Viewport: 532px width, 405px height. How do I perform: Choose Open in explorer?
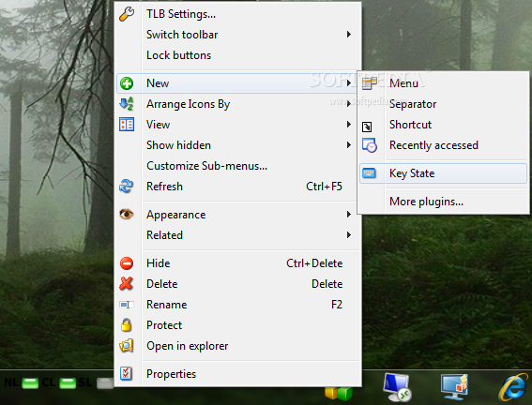(237, 346)
